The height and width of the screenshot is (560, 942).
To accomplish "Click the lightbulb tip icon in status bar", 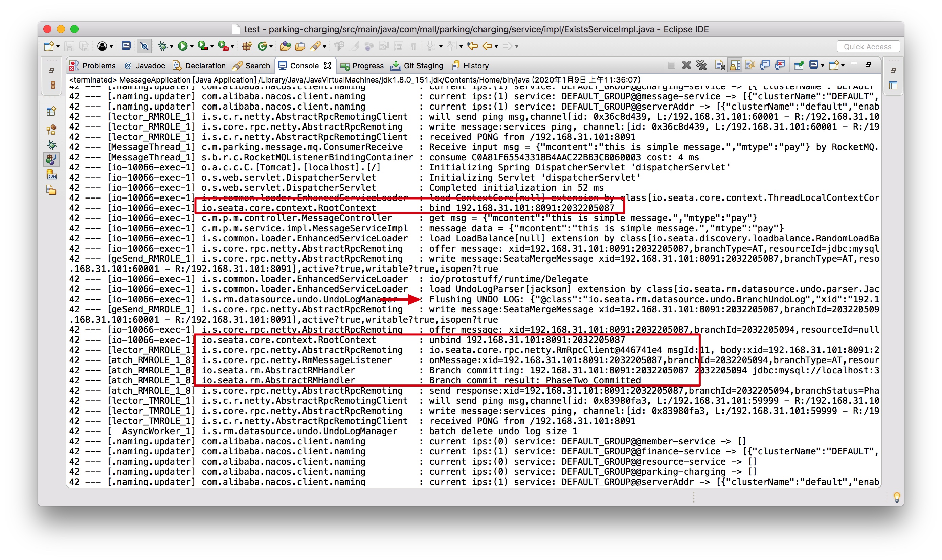I will coord(897,497).
